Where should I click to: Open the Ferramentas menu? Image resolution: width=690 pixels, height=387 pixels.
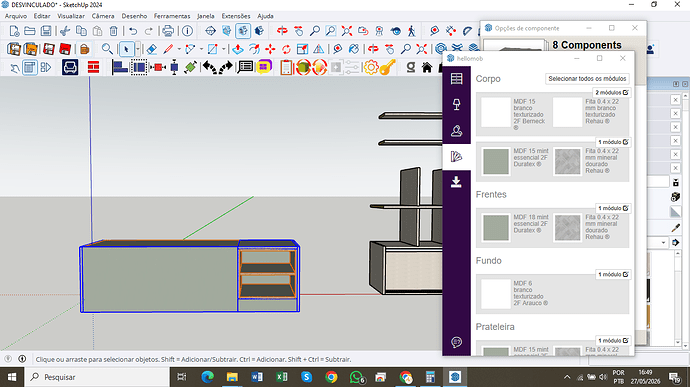click(x=172, y=16)
